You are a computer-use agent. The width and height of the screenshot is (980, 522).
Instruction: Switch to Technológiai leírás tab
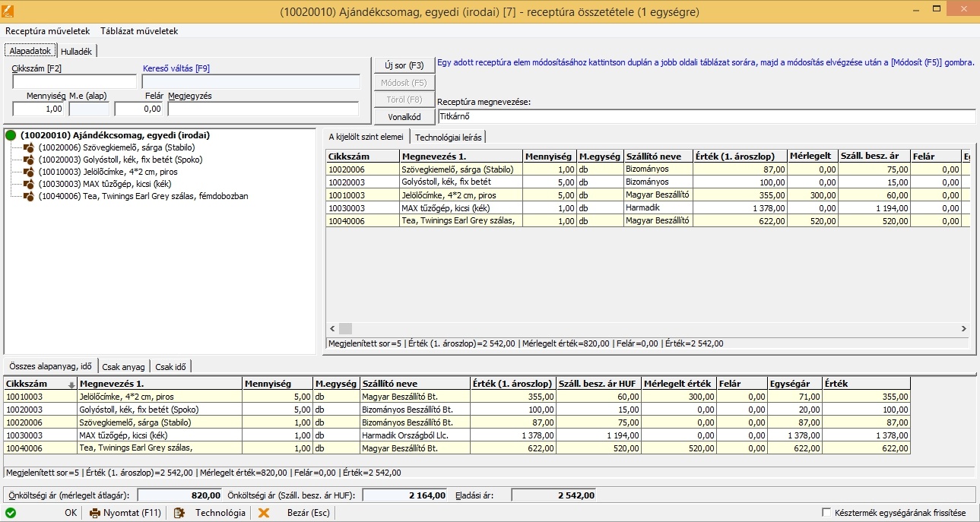pos(448,137)
